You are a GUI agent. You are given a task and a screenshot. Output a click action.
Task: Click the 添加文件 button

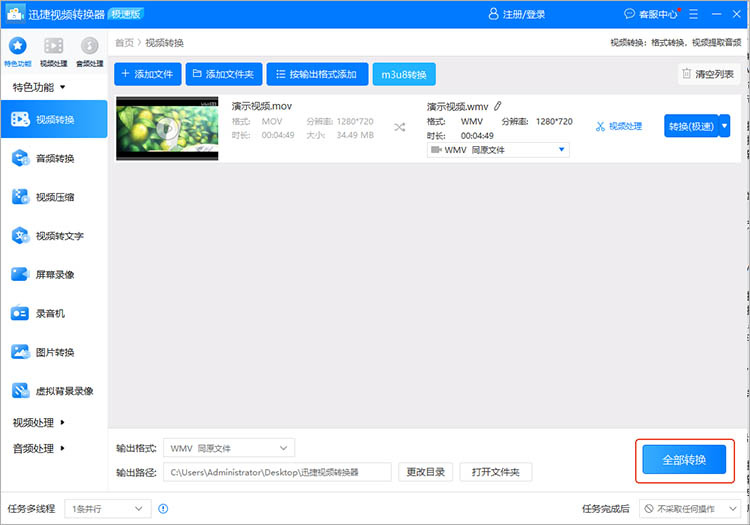[148, 74]
